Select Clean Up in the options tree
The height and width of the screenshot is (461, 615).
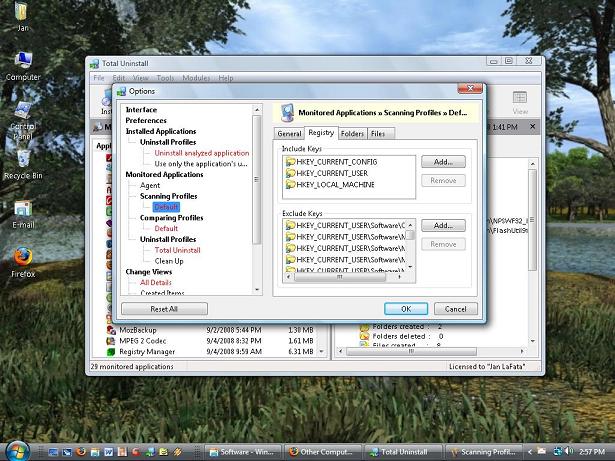point(169,261)
